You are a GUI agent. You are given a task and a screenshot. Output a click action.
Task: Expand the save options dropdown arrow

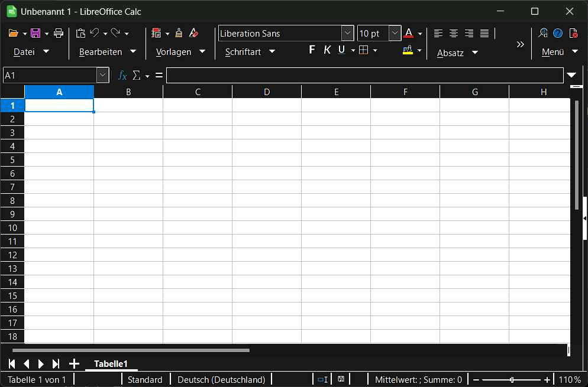pos(47,34)
